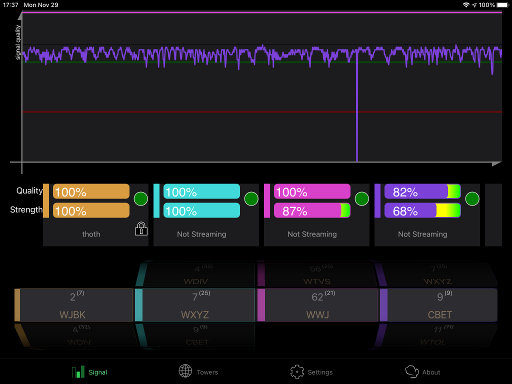Switch to the Towers tab

pos(198,372)
